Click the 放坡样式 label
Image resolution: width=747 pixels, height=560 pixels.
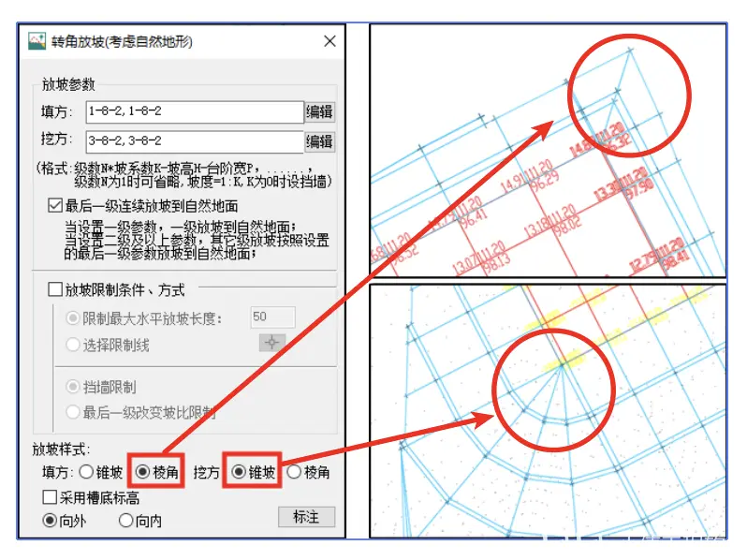tap(61, 449)
